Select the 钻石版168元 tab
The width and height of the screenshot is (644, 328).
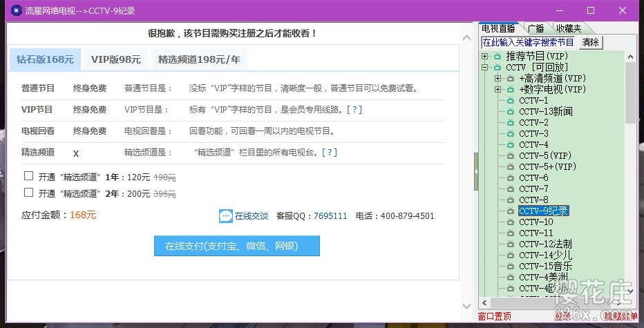(45, 59)
